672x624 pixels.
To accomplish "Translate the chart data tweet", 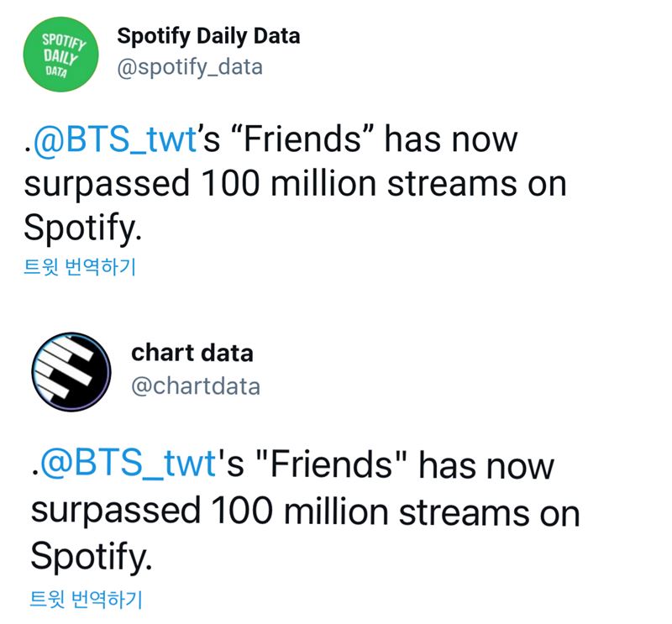I will click(87, 599).
